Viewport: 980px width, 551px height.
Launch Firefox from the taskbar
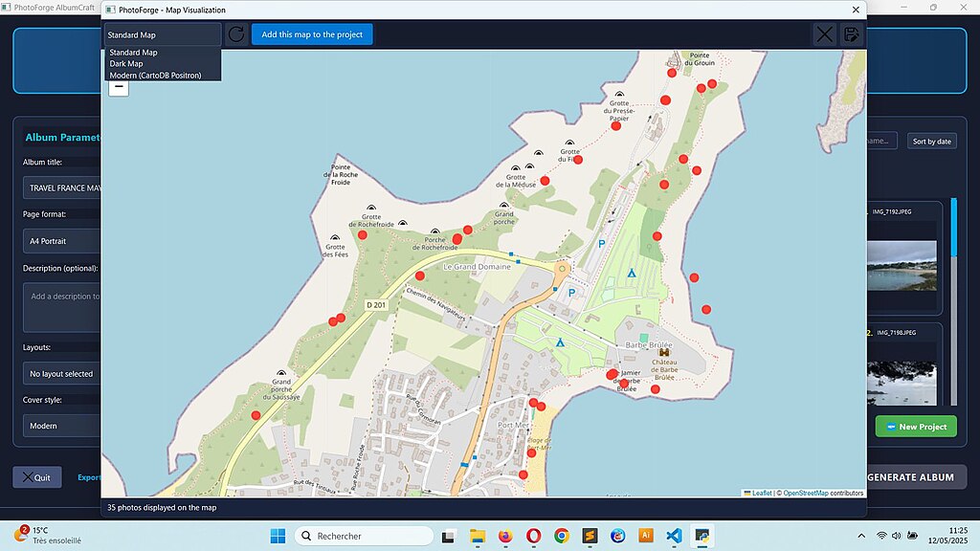pos(504,536)
